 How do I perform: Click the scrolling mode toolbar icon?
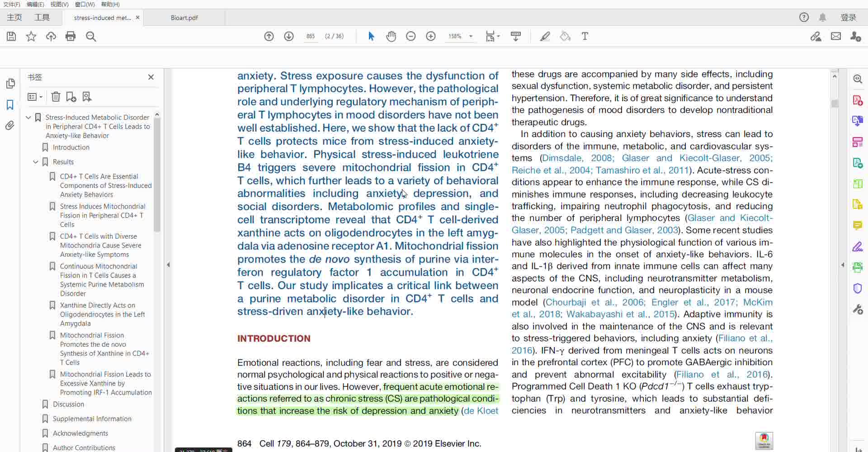[x=515, y=36]
